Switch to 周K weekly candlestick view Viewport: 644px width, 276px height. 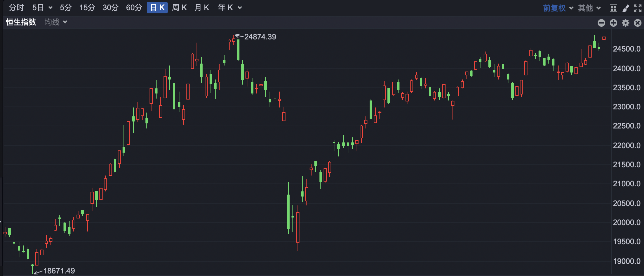click(179, 8)
